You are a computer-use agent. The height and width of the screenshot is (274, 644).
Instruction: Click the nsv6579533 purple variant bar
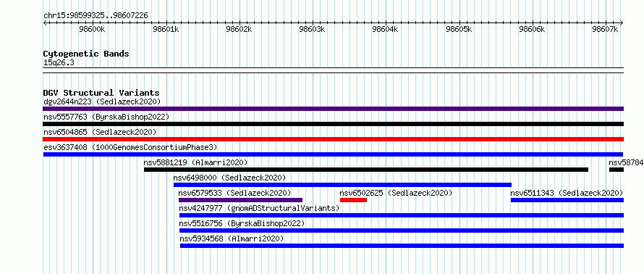click(241, 200)
